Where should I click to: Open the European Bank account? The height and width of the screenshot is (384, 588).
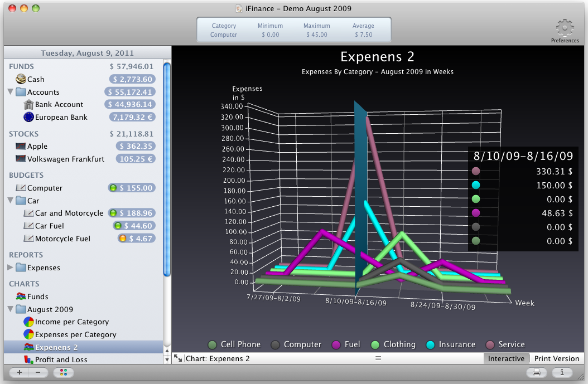click(61, 117)
